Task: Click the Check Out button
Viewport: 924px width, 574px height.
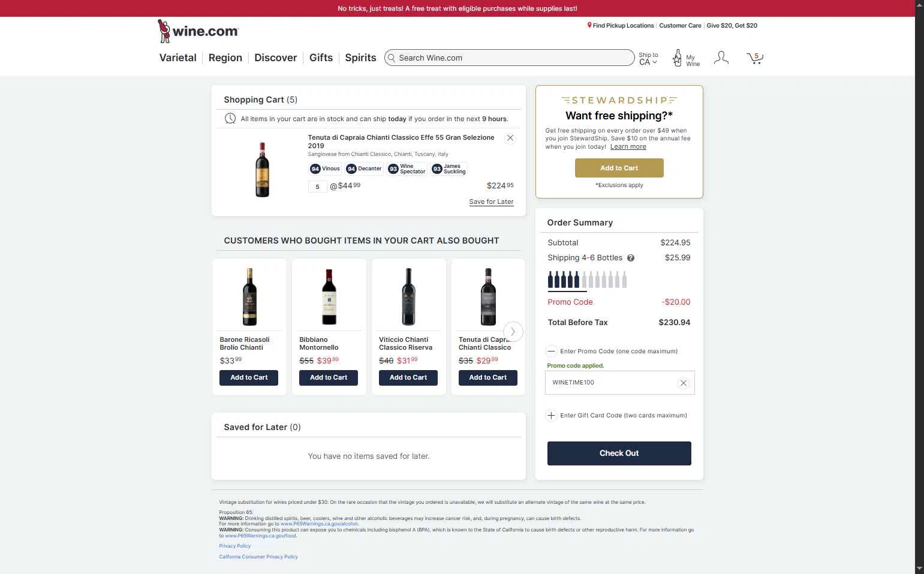Action: click(x=619, y=453)
